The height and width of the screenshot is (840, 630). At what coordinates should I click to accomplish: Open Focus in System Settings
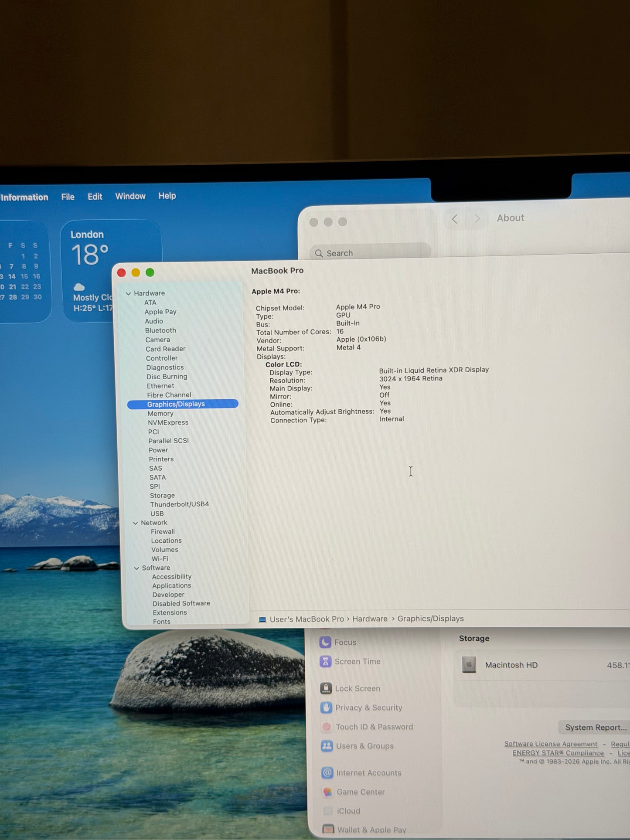point(338,643)
